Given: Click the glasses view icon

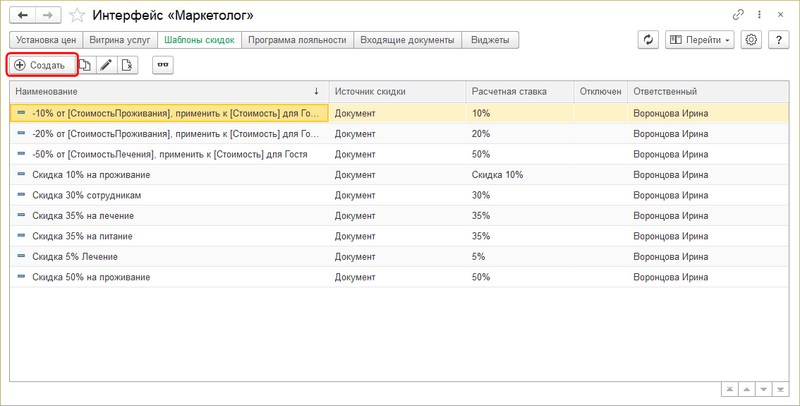Looking at the screenshot, I should click(162, 65).
